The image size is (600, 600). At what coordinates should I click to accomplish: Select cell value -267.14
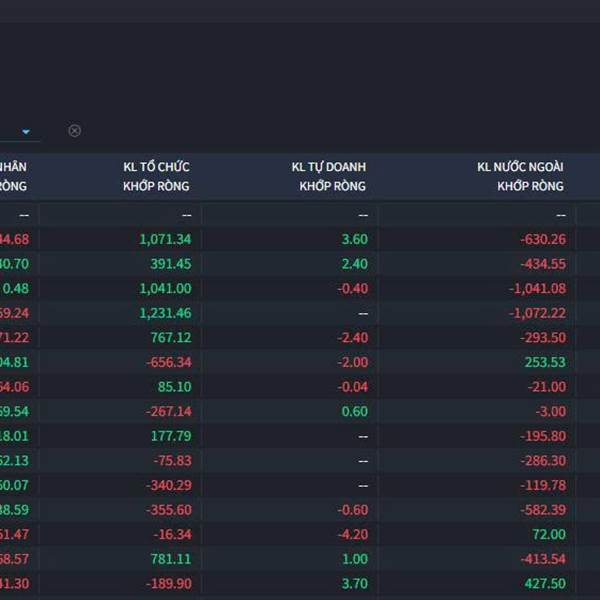(169, 411)
